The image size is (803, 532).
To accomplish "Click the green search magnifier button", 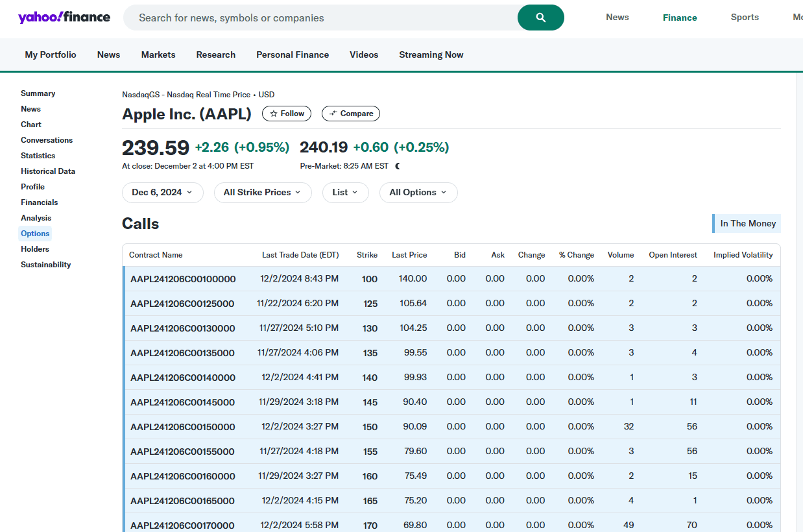I will click(x=541, y=18).
